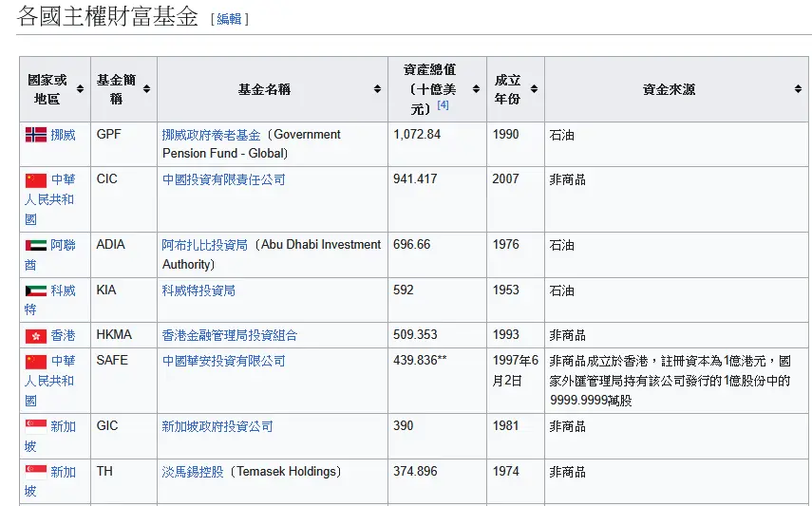812x506 pixels.
Task: Sort table by 基金名稱 column
Action: coord(377,89)
